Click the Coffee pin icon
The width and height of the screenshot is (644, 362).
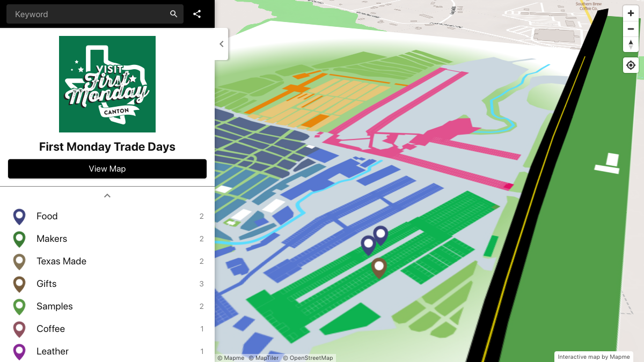19,329
